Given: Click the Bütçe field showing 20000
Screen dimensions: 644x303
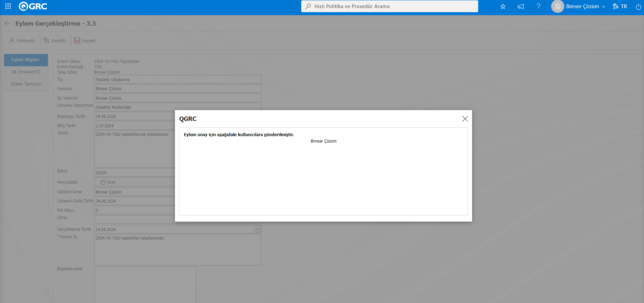Looking at the screenshot, I should pos(134,173).
